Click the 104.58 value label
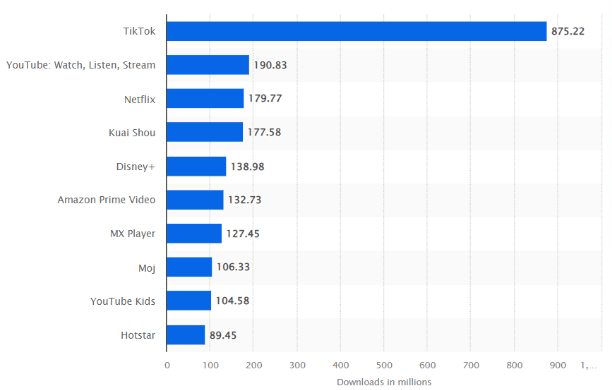Viewport: 612px width, 390px height. [232, 301]
